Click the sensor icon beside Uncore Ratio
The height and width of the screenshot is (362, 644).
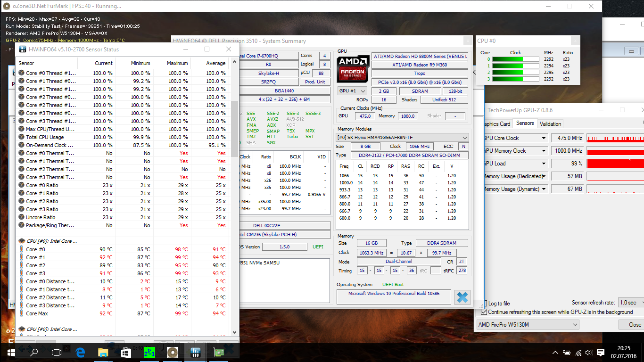pos(21,217)
